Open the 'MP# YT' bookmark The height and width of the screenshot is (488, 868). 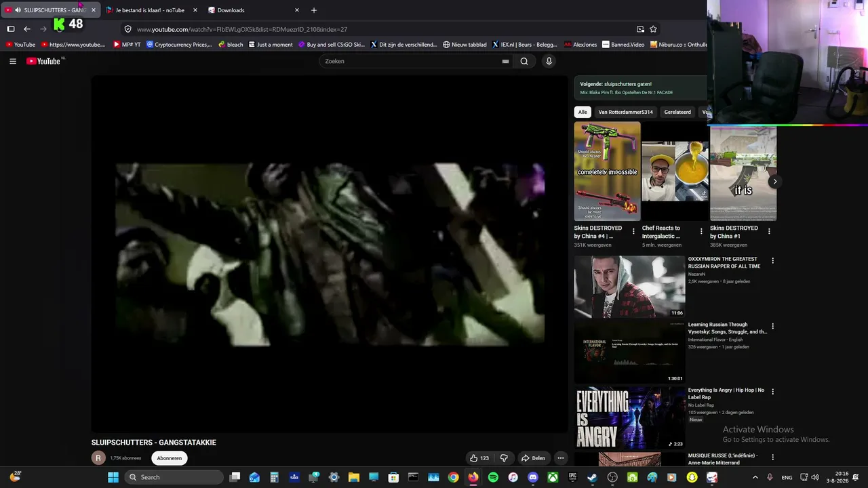[x=127, y=45]
